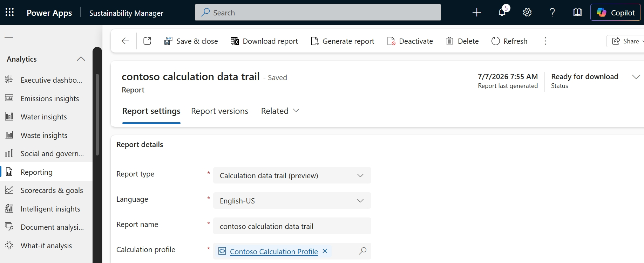Click the notifications bell icon
This screenshot has height=263, width=644.
[x=502, y=13]
